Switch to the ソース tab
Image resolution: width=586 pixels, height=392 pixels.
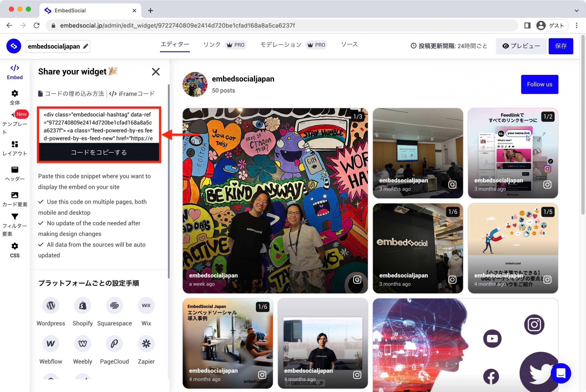coord(349,44)
